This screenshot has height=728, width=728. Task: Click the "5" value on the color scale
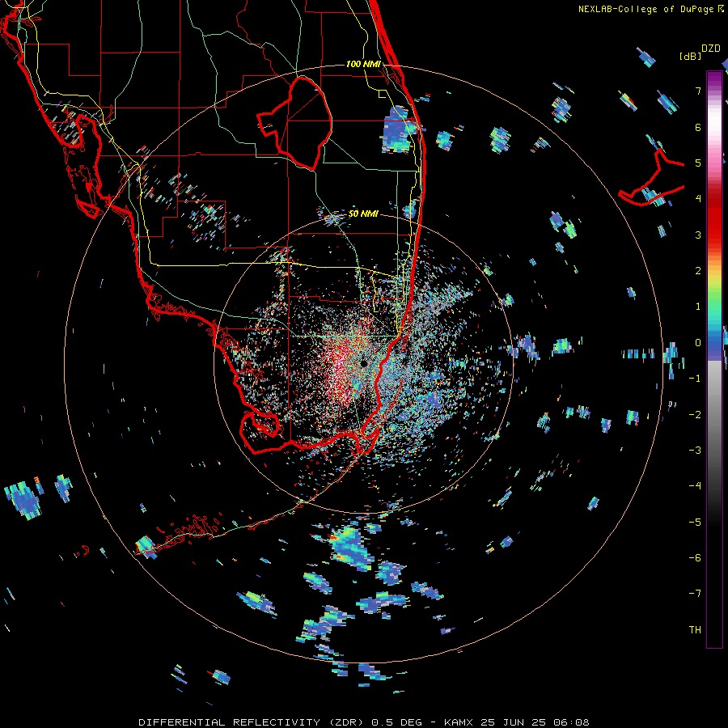[x=698, y=163]
